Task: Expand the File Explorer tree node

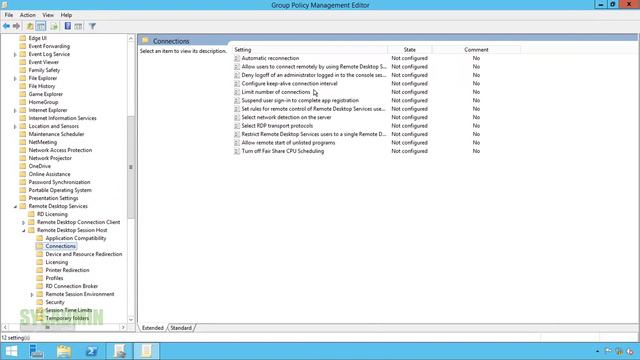Action: coord(15,78)
